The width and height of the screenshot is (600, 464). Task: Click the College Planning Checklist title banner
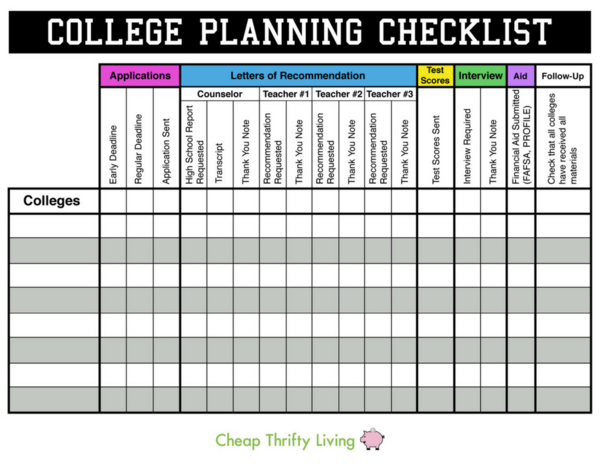(x=299, y=33)
